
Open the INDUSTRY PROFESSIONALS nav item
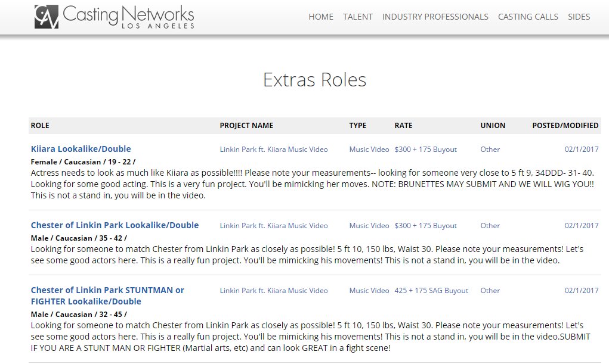click(435, 17)
